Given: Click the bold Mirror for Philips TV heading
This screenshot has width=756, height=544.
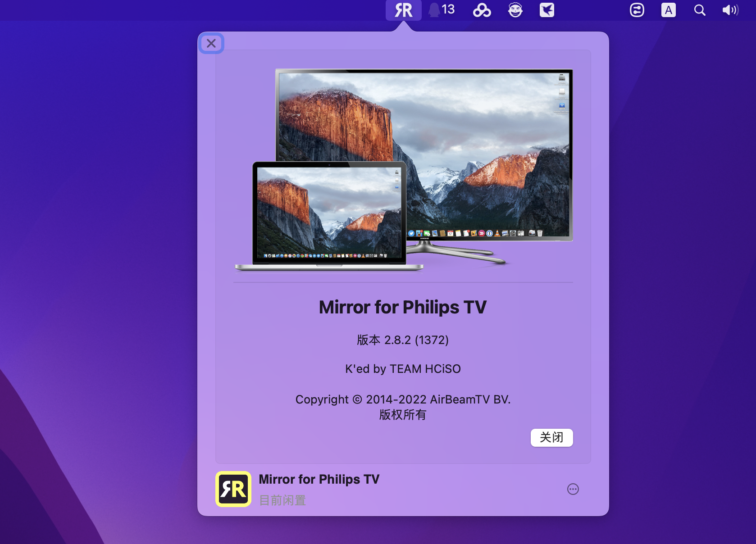Looking at the screenshot, I should (403, 307).
